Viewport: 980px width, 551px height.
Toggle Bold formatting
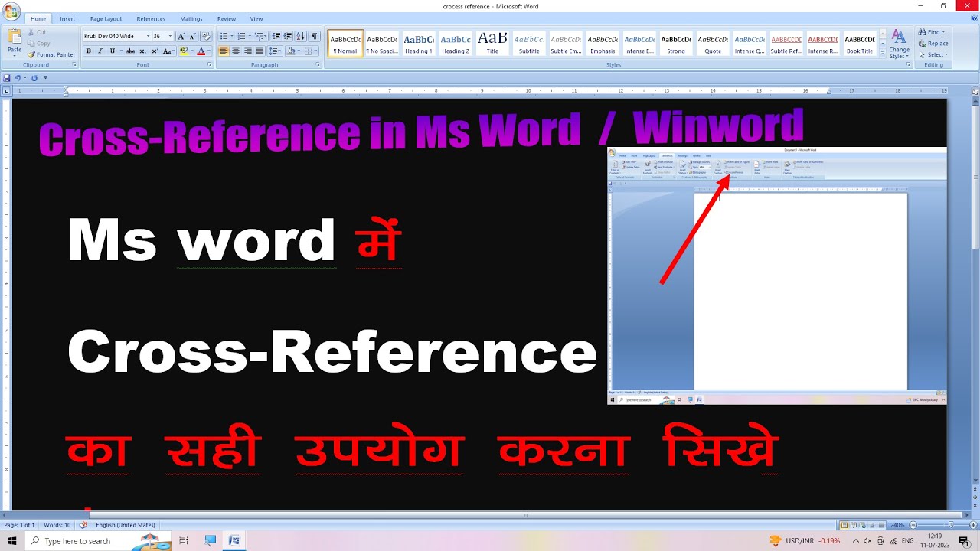coord(88,51)
